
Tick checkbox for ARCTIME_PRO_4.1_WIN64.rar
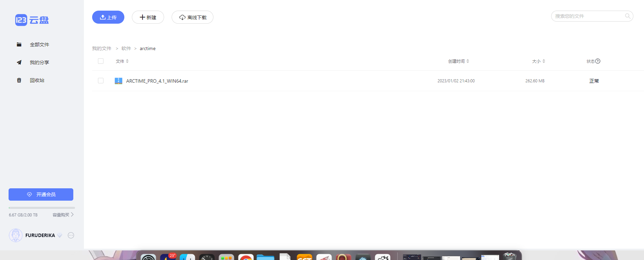pyautogui.click(x=101, y=81)
